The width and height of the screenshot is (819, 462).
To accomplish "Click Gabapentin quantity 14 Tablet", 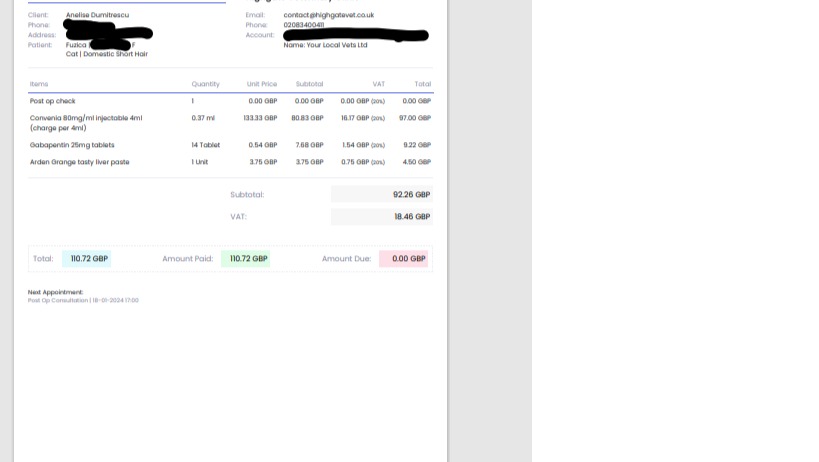I will pos(205,145).
